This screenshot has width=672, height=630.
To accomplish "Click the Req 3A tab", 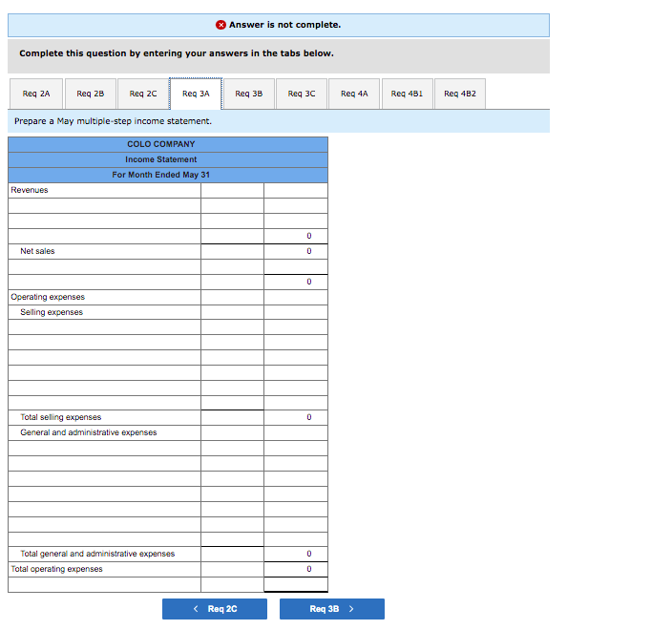I will [196, 94].
